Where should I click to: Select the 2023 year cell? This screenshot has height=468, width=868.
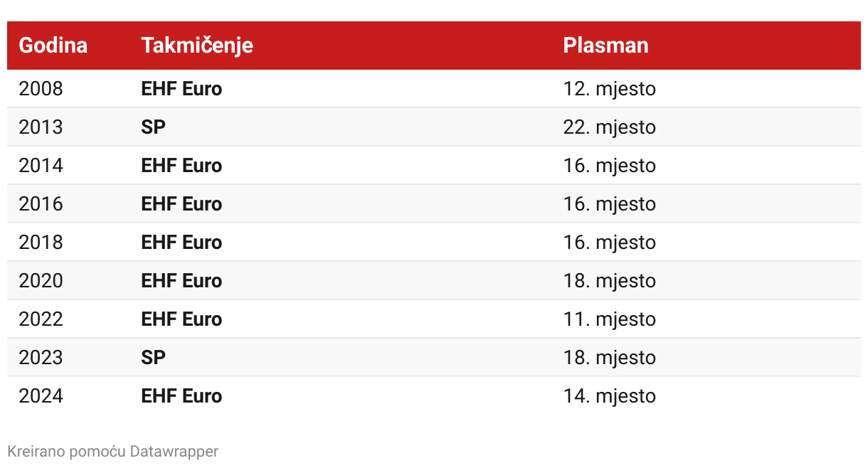click(41, 358)
